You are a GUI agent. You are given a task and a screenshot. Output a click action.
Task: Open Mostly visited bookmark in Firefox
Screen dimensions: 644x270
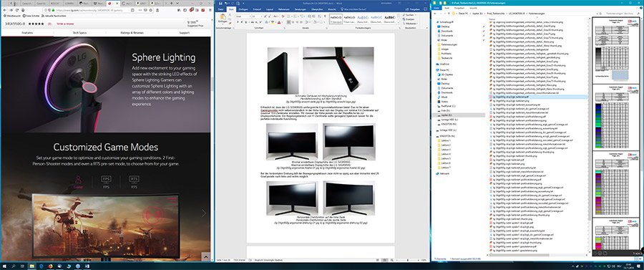coord(12,16)
